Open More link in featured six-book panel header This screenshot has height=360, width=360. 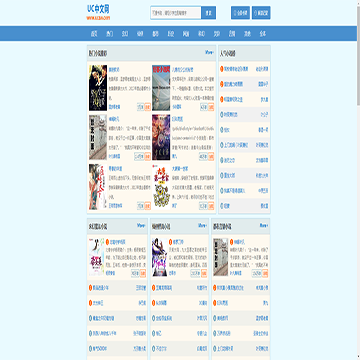tap(209, 53)
